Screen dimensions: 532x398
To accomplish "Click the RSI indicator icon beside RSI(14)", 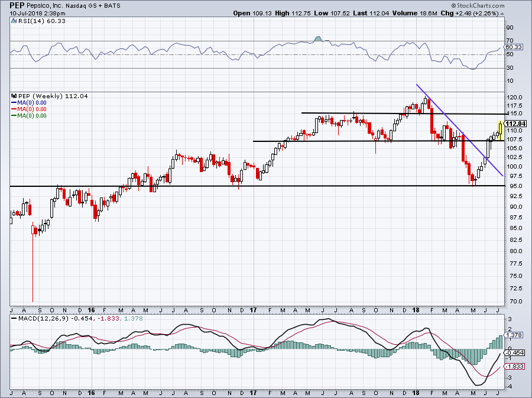I will [14, 21].
